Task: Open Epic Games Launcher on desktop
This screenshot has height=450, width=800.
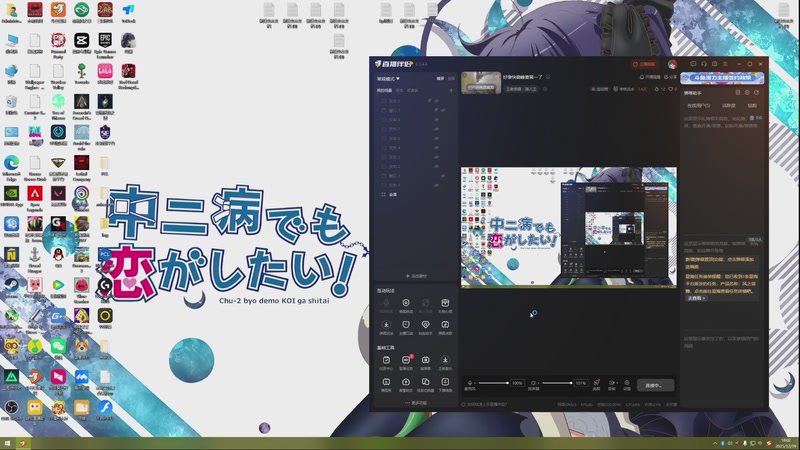Action: tap(105, 44)
